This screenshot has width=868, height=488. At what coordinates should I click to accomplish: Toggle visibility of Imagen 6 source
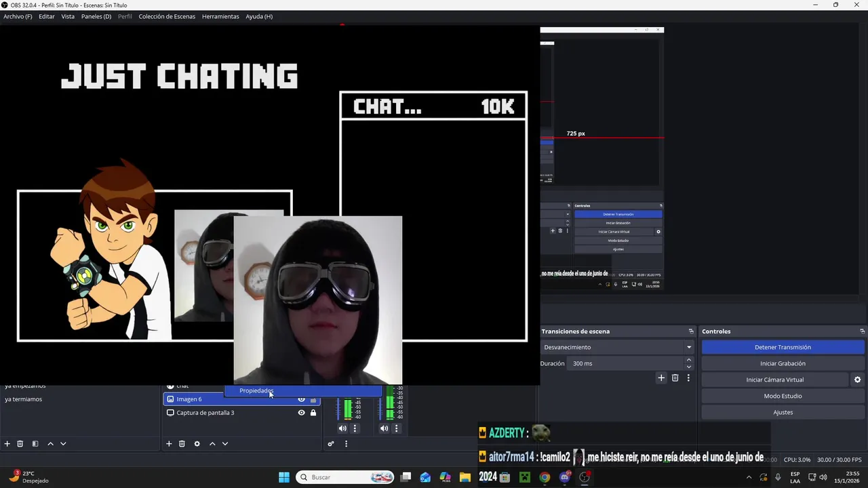302,399
